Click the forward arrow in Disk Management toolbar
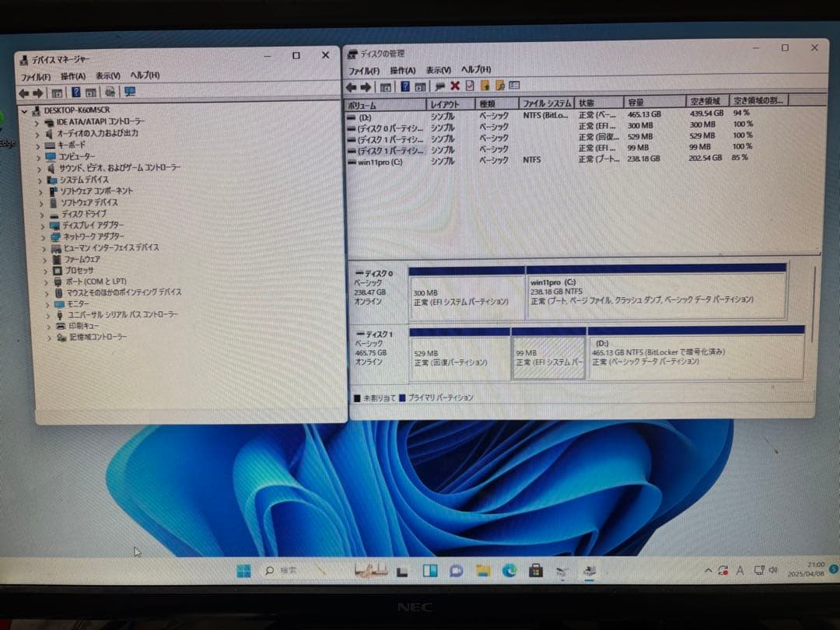The image size is (840, 630). pyautogui.click(x=366, y=86)
